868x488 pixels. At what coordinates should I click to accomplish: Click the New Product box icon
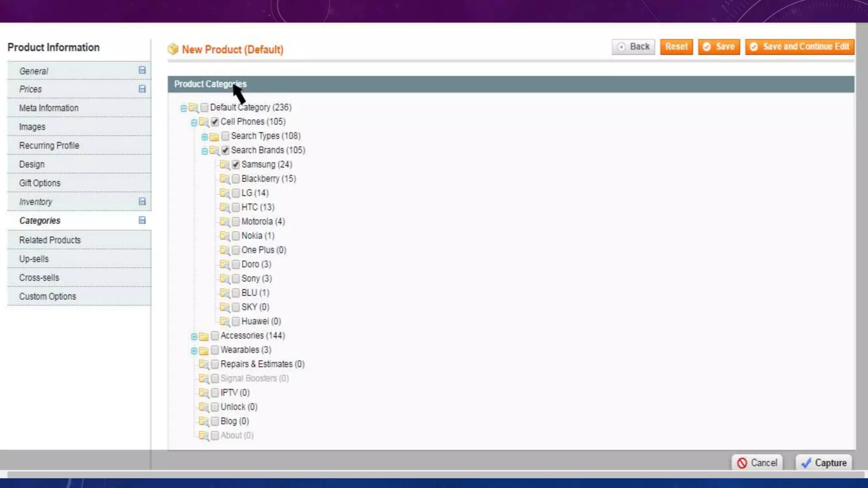173,49
